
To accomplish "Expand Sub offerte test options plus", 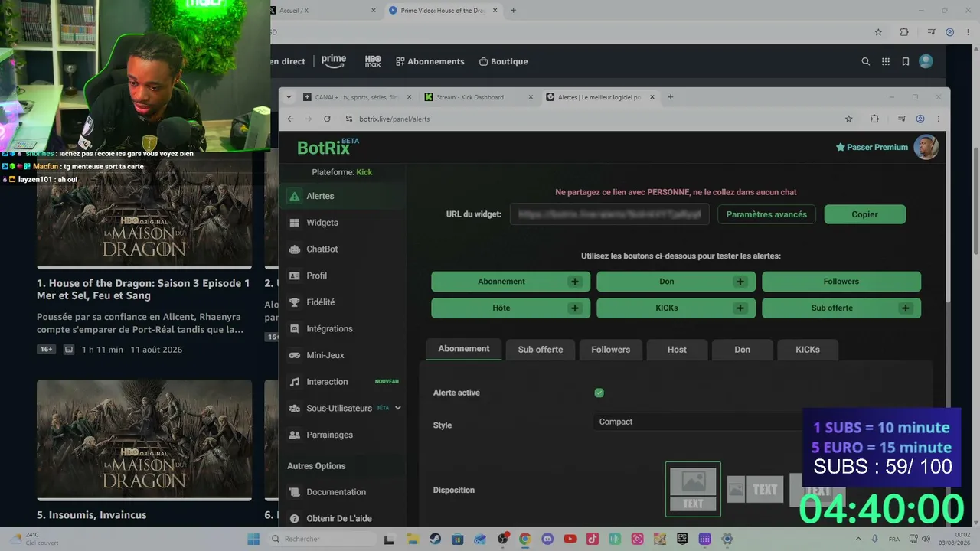I will pos(906,308).
